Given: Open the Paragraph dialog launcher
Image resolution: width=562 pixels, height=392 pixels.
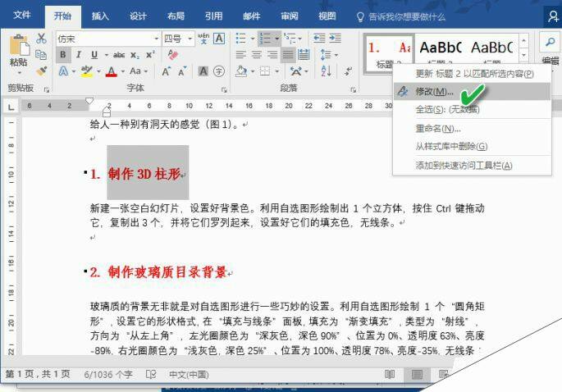Looking at the screenshot, I should [x=354, y=90].
